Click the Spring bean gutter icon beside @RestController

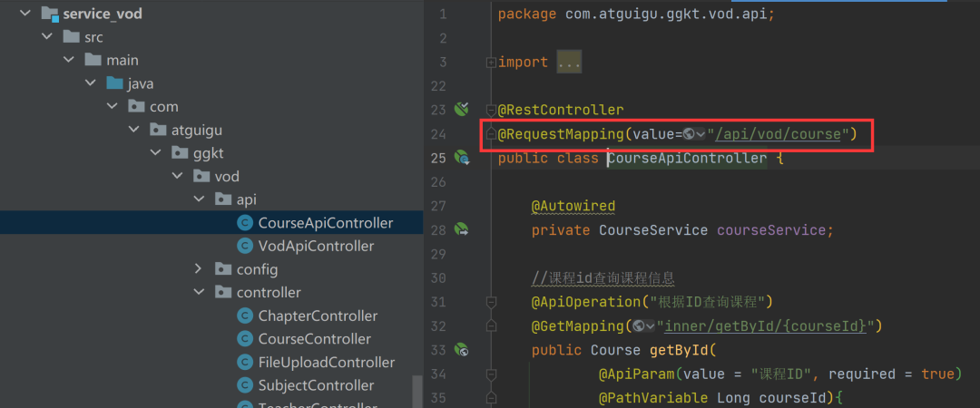(462, 110)
